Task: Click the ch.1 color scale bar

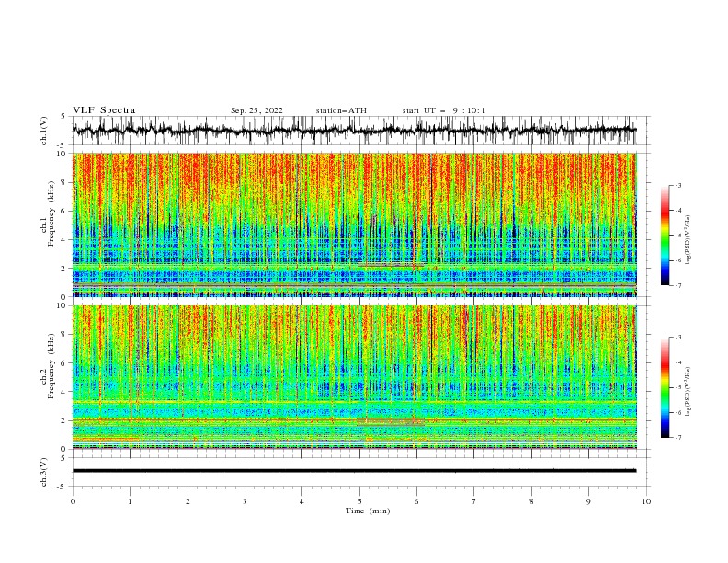Action: click(x=665, y=236)
